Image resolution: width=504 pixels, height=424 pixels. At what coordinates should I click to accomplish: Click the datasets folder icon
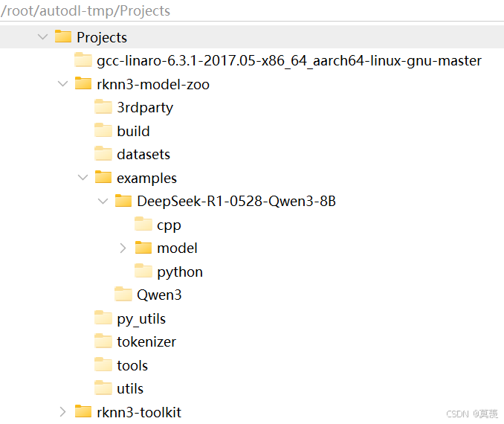point(103,153)
